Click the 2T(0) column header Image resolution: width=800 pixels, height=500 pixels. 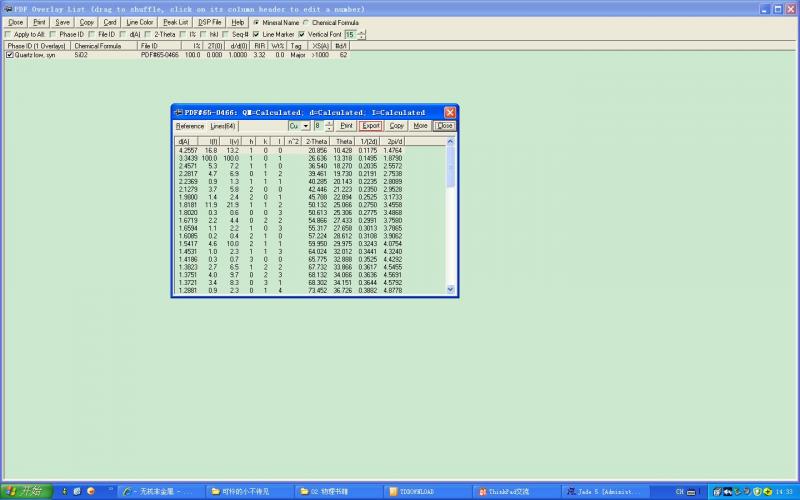[x=214, y=46]
